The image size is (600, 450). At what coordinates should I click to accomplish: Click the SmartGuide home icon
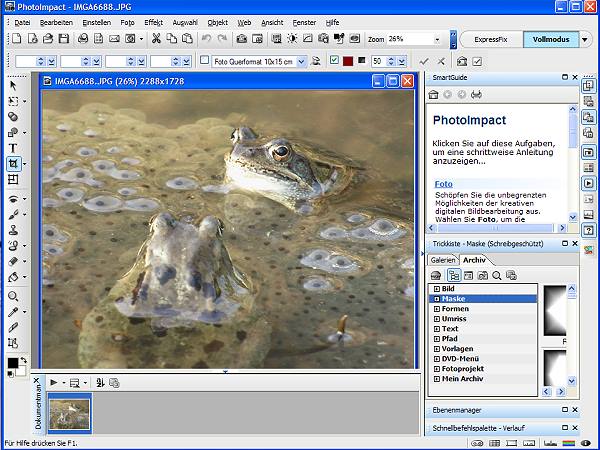434,94
